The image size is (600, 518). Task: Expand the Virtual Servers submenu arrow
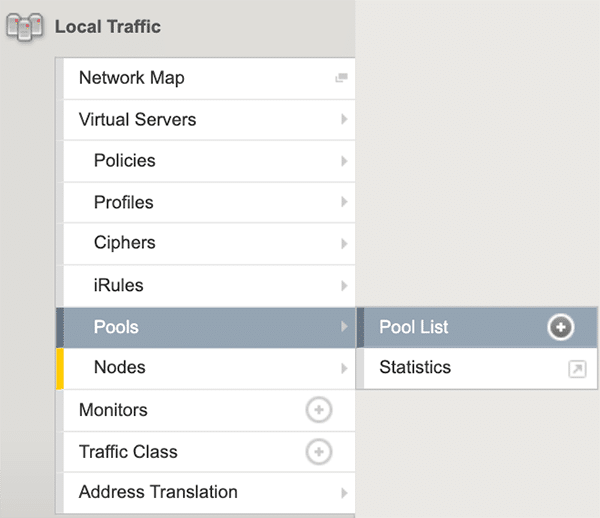click(x=343, y=120)
